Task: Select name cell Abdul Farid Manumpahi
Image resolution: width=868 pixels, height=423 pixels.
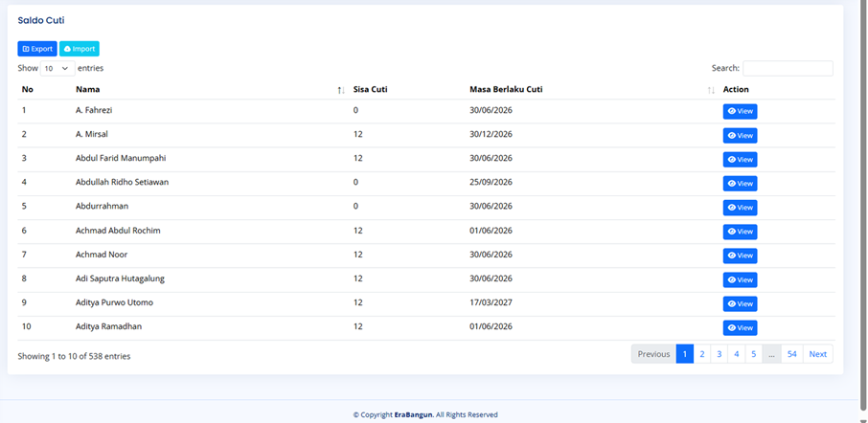Action: coord(121,158)
